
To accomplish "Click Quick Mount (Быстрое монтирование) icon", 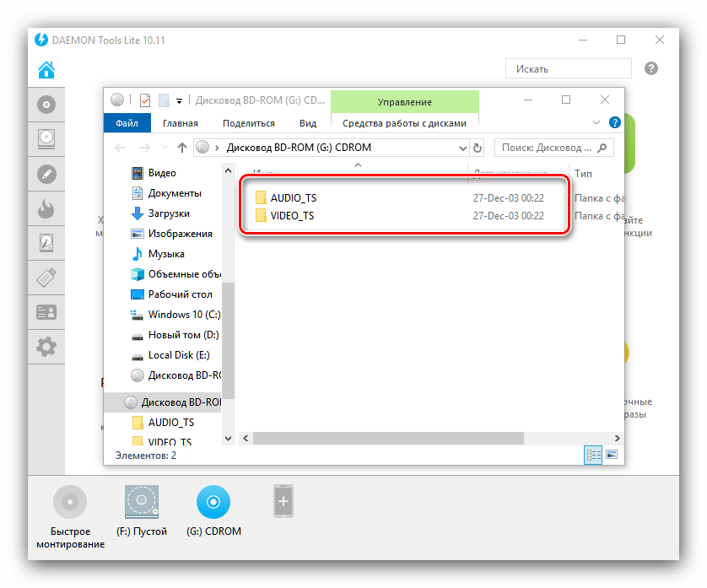I will [70, 503].
